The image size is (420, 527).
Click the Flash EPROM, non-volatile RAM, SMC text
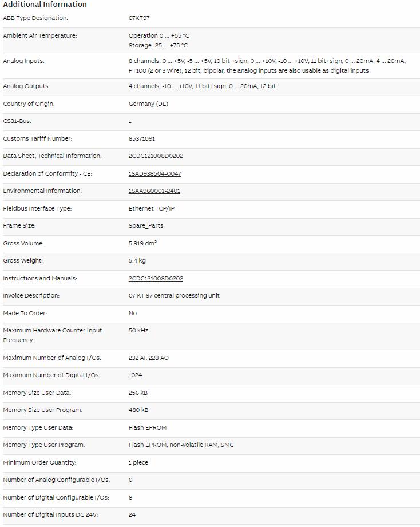181,445
